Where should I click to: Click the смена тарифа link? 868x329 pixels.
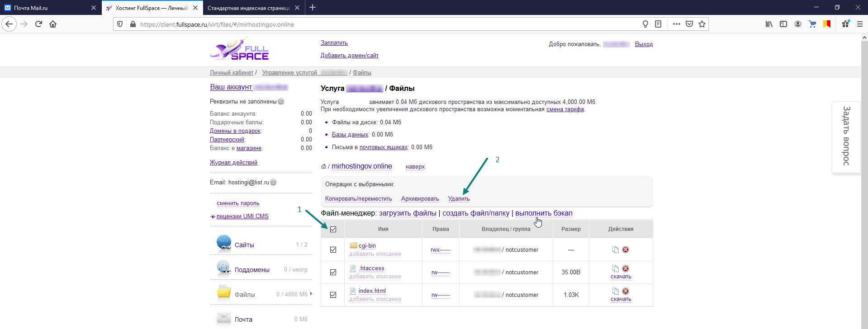[565, 109]
